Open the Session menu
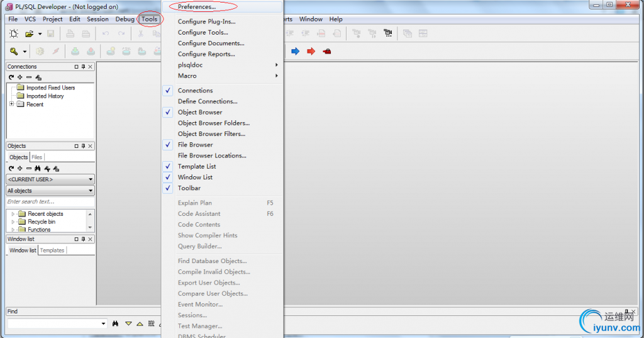This screenshot has width=644, height=338. [x=97, y=20]
